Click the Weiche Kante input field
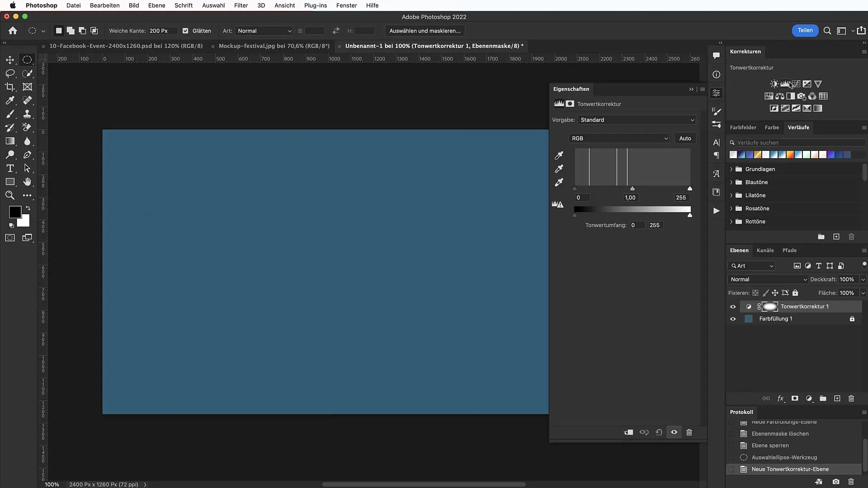 click(x=163, y=31)
